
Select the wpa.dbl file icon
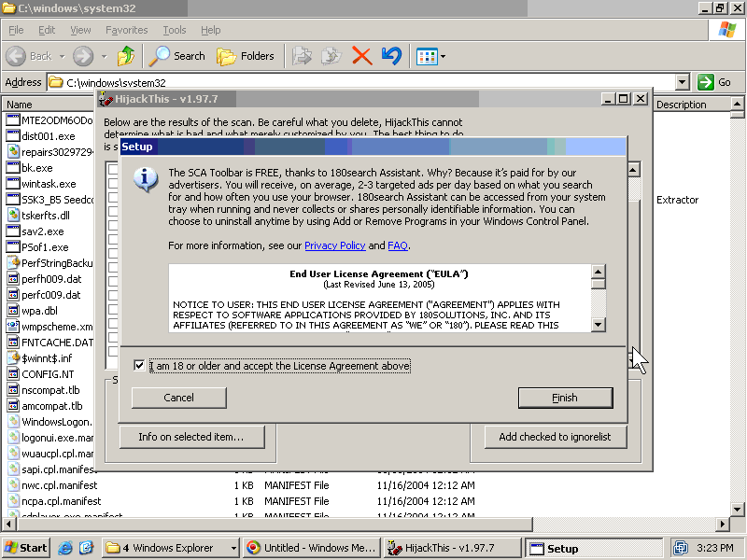point(13,311)
